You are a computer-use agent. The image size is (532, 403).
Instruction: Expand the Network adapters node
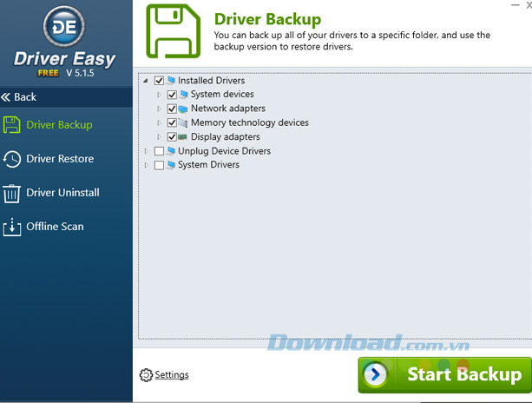pos(159,109)
